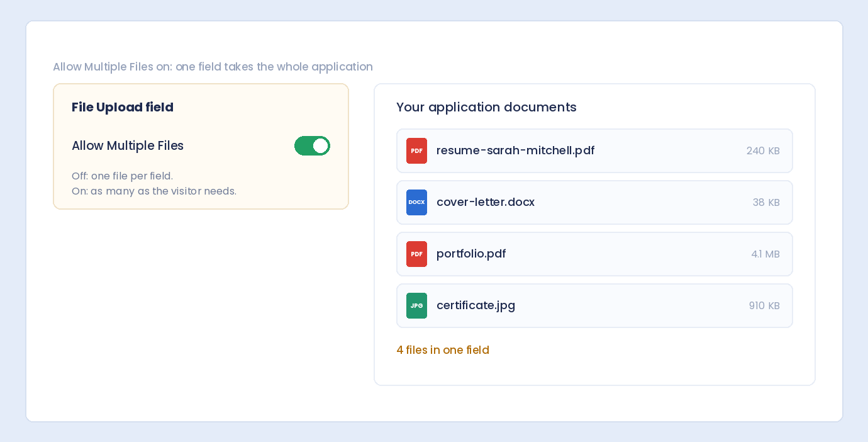Toggle the Allow Multiple Files switch

point(312,146)
